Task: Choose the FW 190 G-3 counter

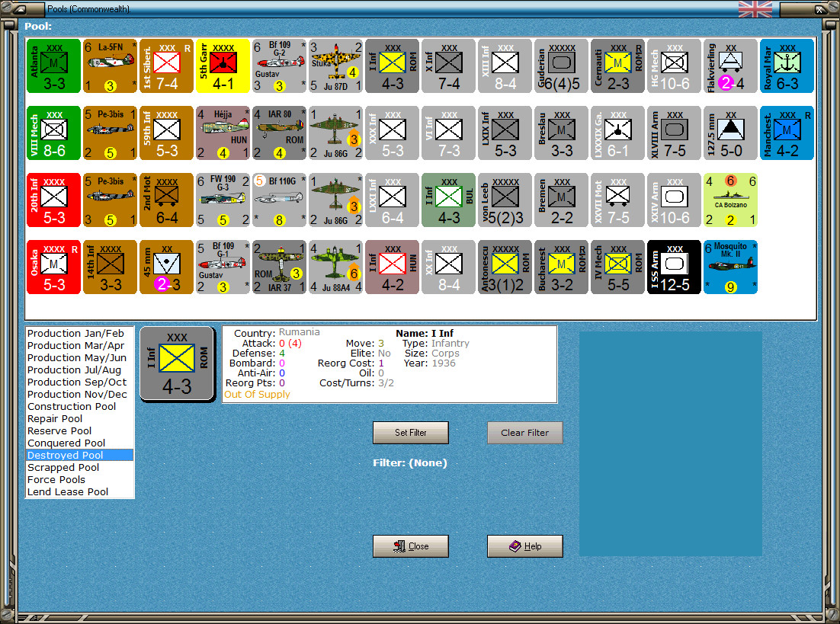Action: (223, 200)
